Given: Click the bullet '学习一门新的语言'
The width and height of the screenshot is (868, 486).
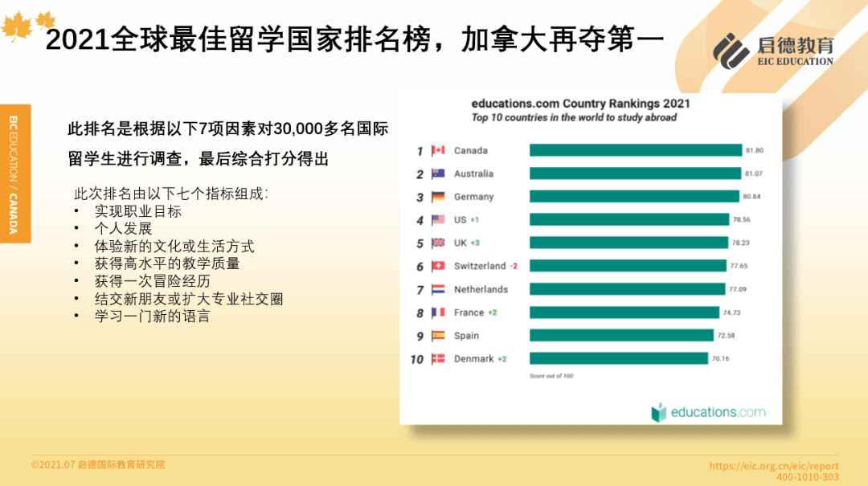Looking at the screenshot, I should click(152, 316).
